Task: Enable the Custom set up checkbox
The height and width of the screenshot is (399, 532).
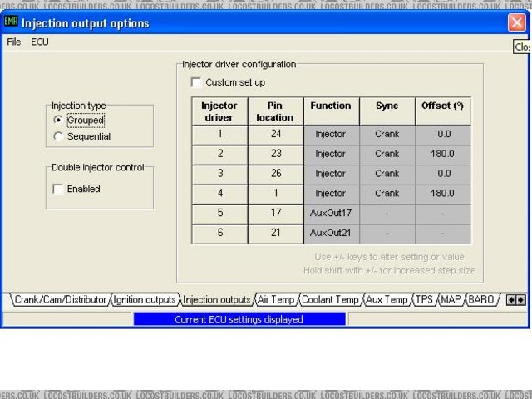Action: tap(196, 82)
